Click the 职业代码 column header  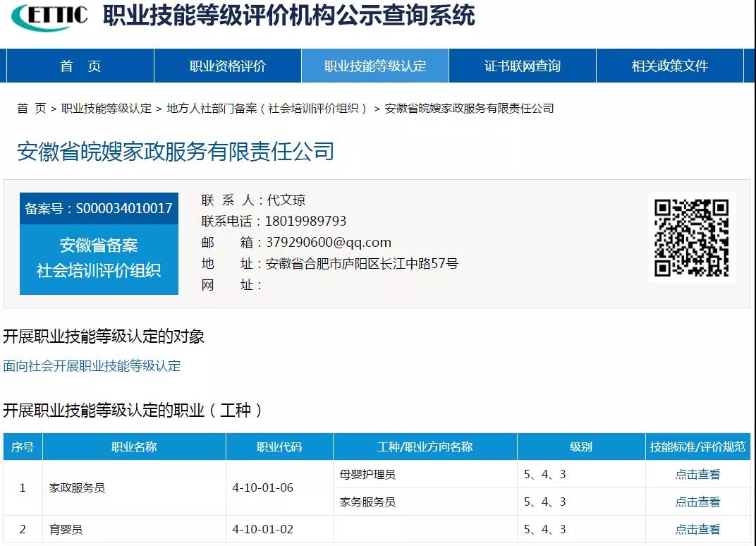tap(279, 447)
